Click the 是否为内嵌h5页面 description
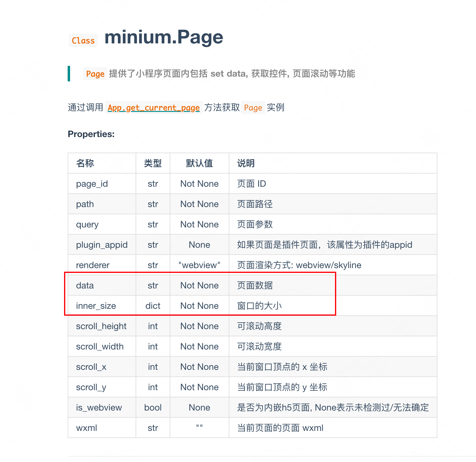 click(333, 408)
